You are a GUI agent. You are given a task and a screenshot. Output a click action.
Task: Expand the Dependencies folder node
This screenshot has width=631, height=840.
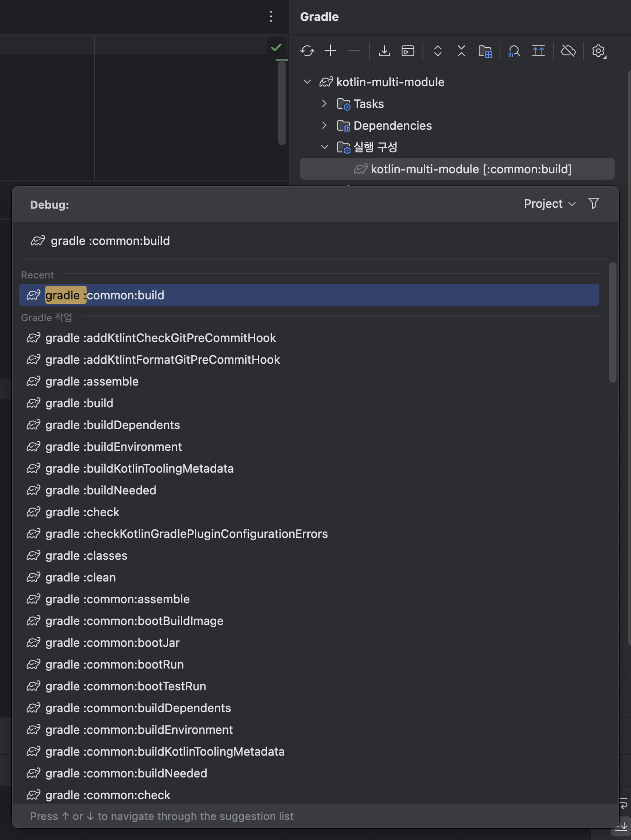click(324, 125)
